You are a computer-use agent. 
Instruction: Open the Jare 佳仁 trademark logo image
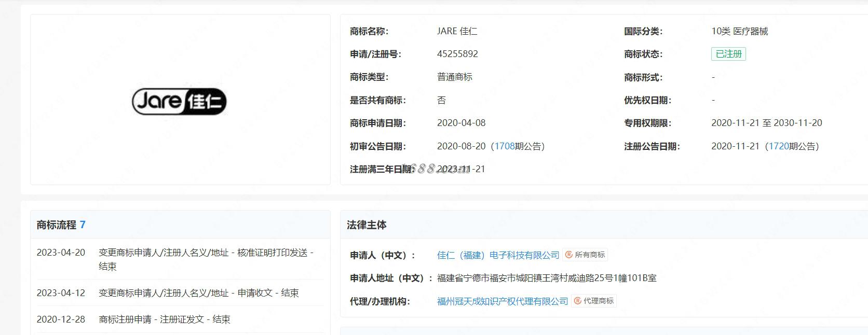coord(180,101)
